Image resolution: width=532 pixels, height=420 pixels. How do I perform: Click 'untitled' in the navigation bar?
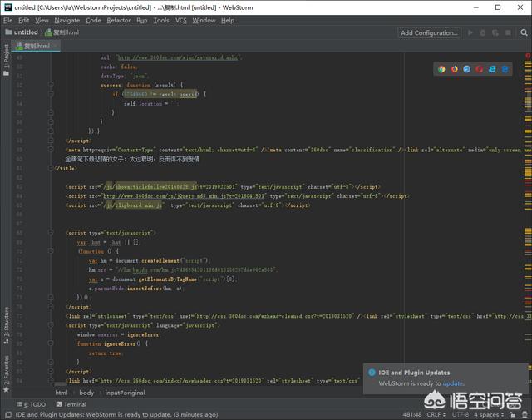[x=26, y=32]
